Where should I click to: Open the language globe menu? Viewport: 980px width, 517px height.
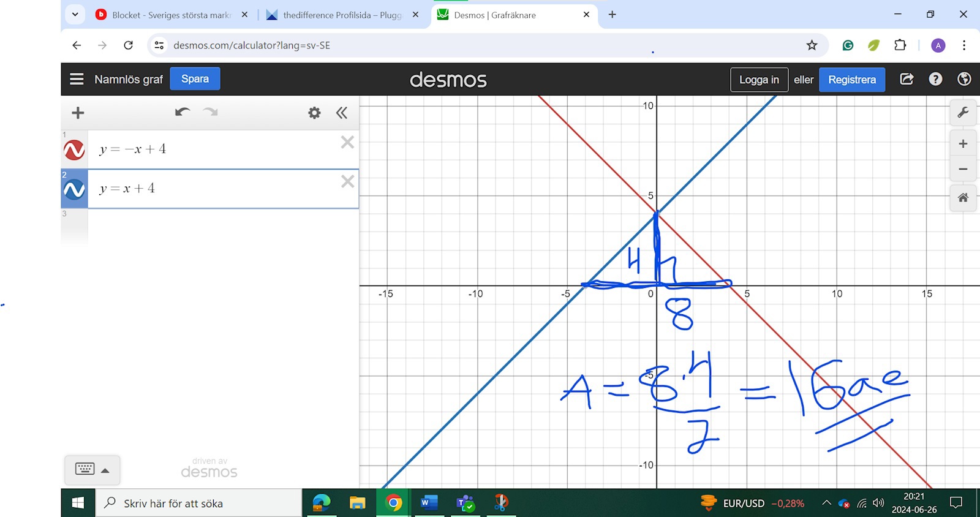tap(964, 79)
